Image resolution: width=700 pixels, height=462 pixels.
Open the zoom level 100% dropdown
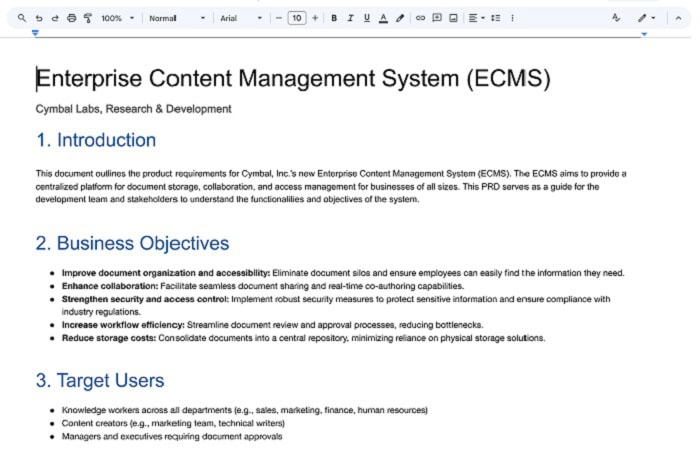(x=117, y=18)
